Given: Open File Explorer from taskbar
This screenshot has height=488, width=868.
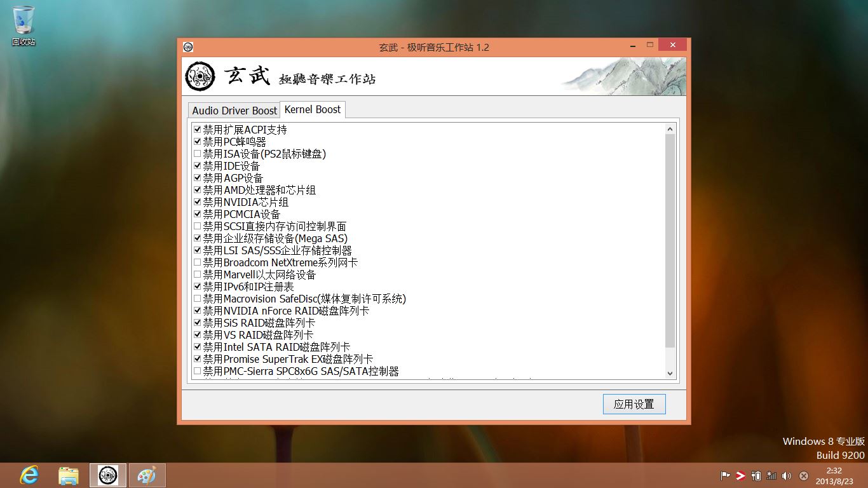Looking at the screenshot, I should coord(69,475).
